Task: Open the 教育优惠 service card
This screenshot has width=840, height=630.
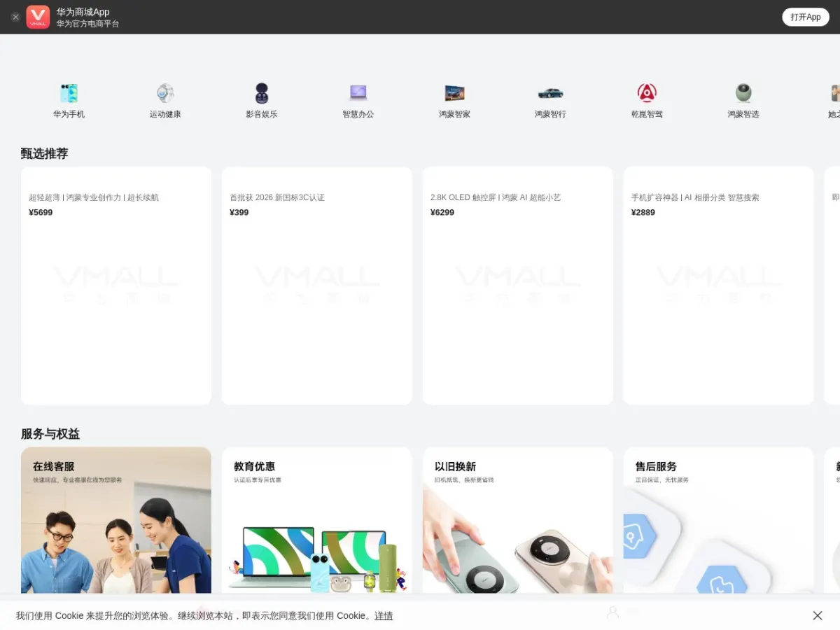Action: click(x=317, y=521)
